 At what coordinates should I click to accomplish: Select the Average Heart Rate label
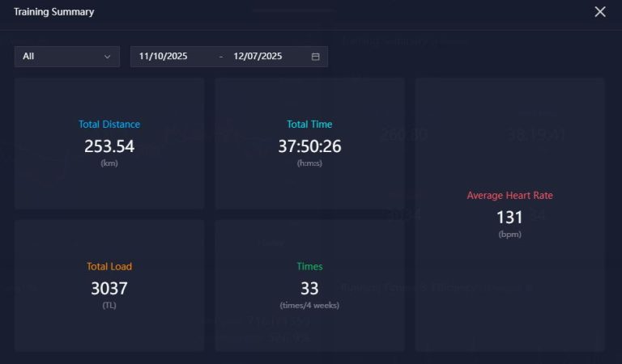pos(509,196)
